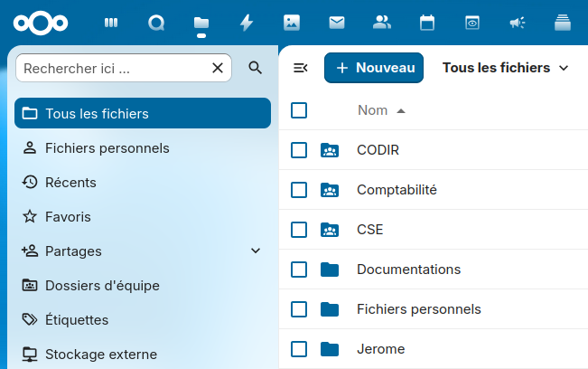The height and width of the screenshot is (369, 588).
Task: Open the Deck stacked cards icon
Action: click(563, 23)
